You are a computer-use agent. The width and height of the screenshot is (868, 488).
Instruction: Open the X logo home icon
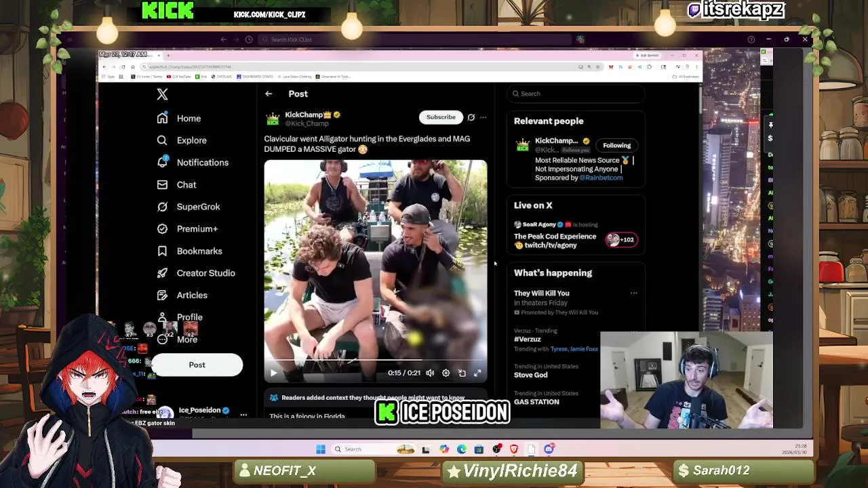point(162,94)
